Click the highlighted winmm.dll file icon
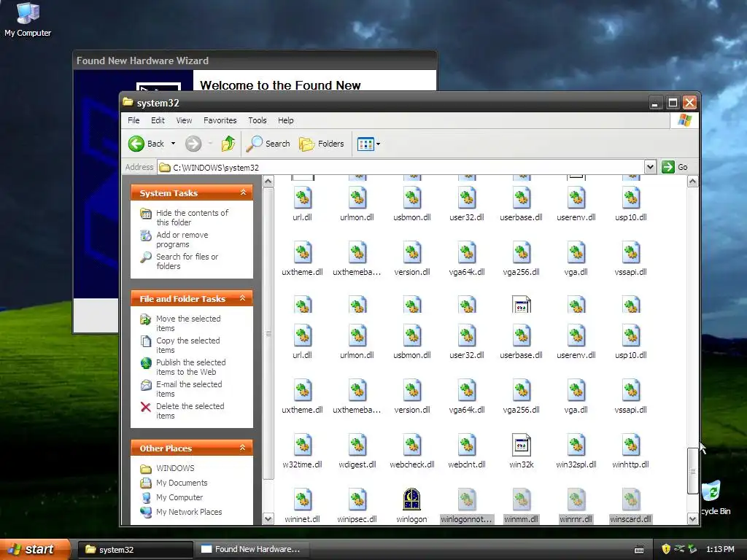This screenshot has height=560, width=747. coord(521,500)
